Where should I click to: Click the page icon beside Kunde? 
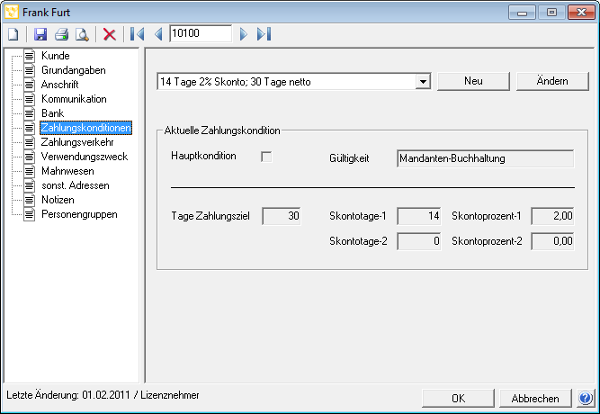[29, 56]
